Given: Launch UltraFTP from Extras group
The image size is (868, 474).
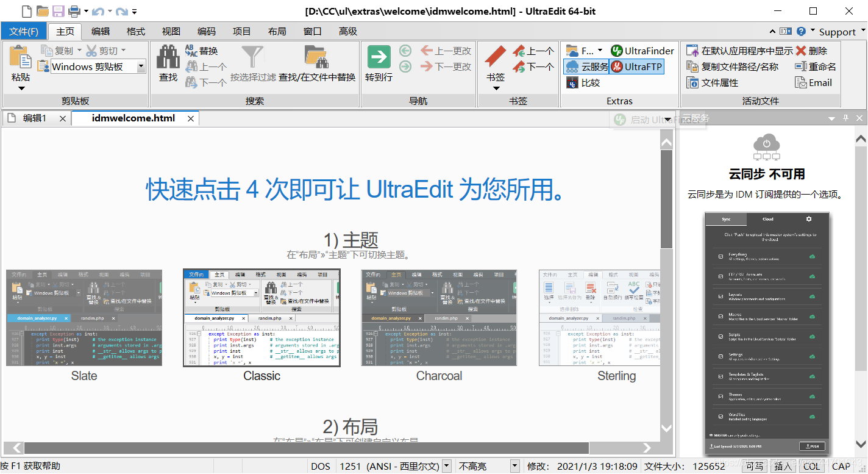Looking at the screenshot, I should (x=636, y=66).
